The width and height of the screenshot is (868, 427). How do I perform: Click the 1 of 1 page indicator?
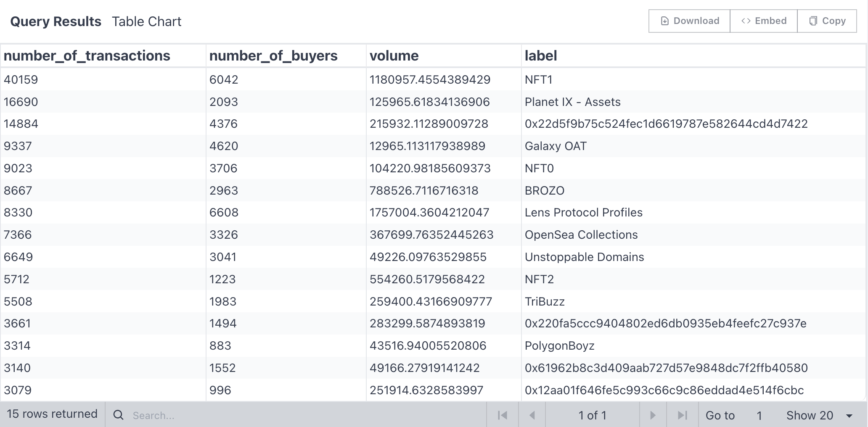[592, 415]
